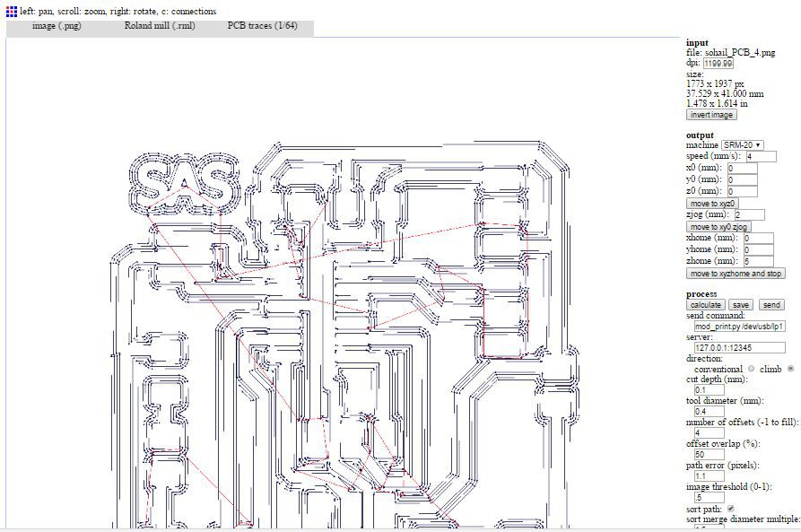Click the move to xyz0 button
This screenshot has width=801, height=532.
tap(712, 204)
